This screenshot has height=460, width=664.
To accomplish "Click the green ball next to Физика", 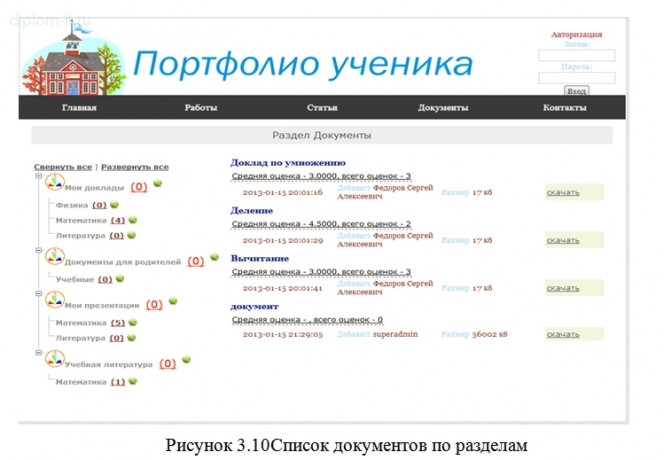I will pos(114,205).
